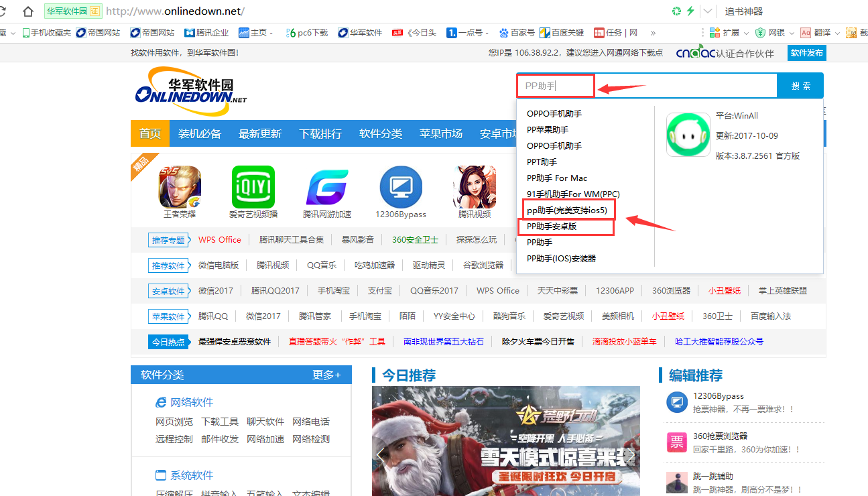Click the cnaac 认证合作伙伴 logo
Screen dimensions: 868x496
(x=725, y=53)
